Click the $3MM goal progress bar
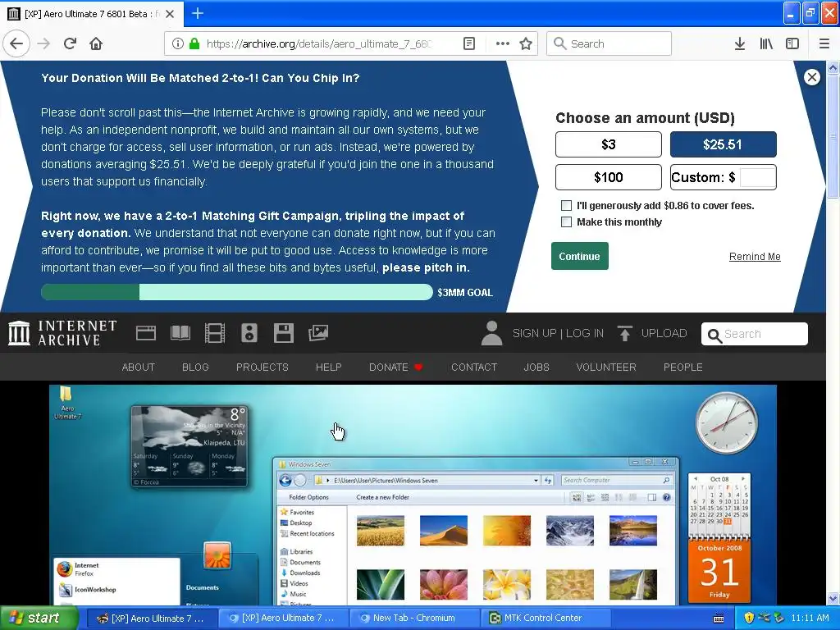Screen dimensions: 840x630 click(237, 292)
